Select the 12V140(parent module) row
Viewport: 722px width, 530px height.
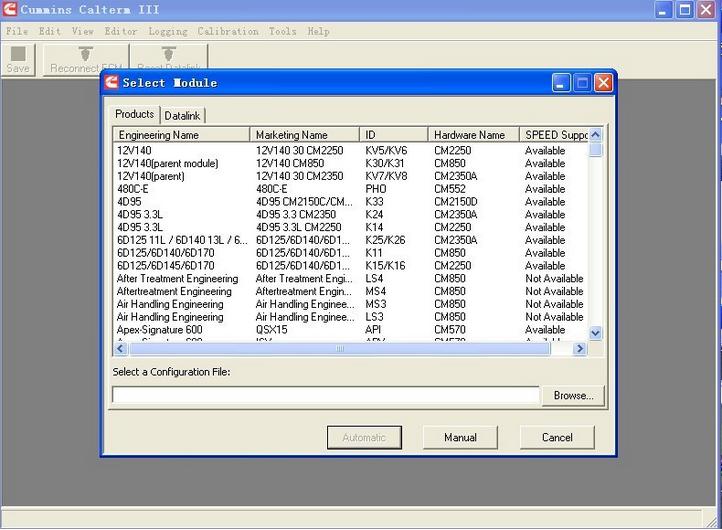click(x=350, y=163)
